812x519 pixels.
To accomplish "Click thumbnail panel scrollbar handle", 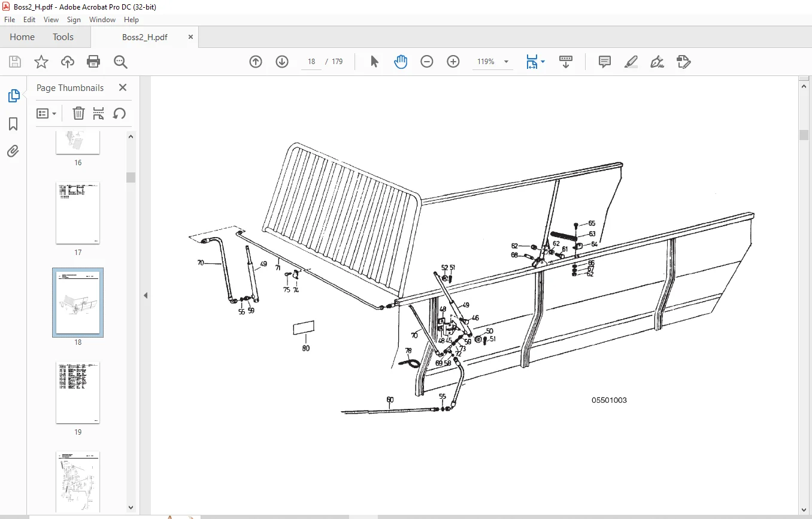I will [131, 177].
